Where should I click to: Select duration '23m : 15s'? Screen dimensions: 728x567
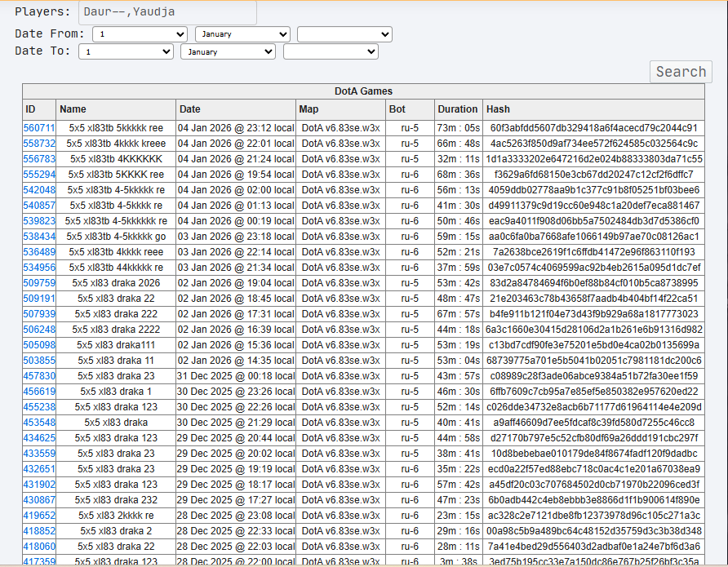[x=458, y=516]
